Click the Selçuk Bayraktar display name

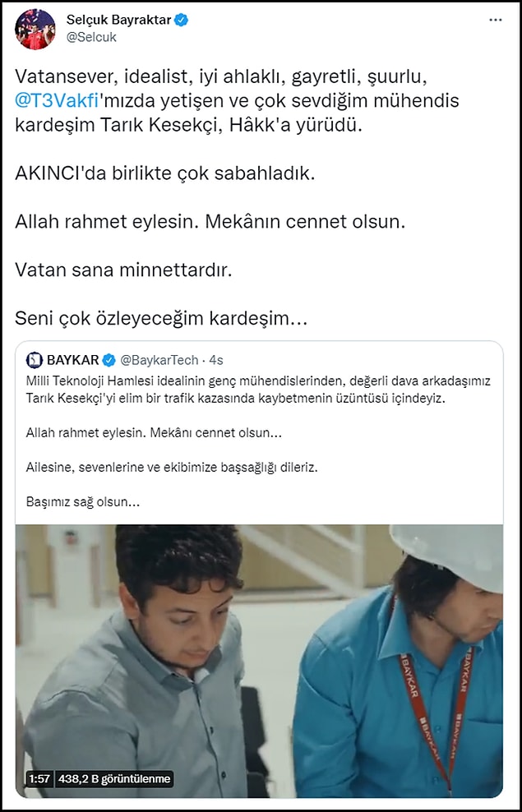(x=118, y=21)
